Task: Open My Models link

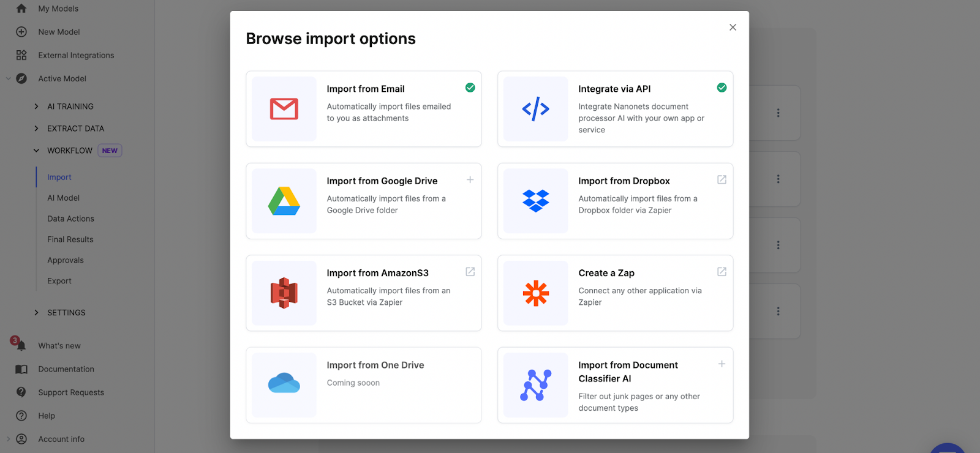Action: pyautogui.click(x=58, y=9)
